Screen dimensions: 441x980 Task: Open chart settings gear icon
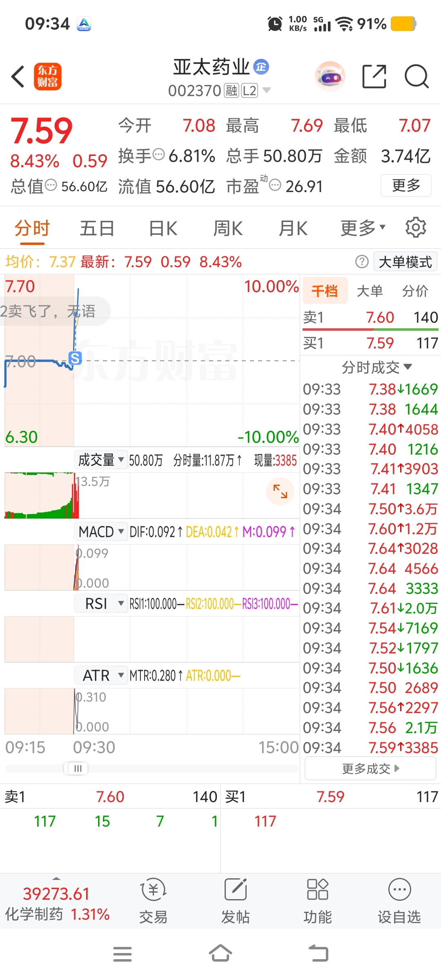coord(416,227)
